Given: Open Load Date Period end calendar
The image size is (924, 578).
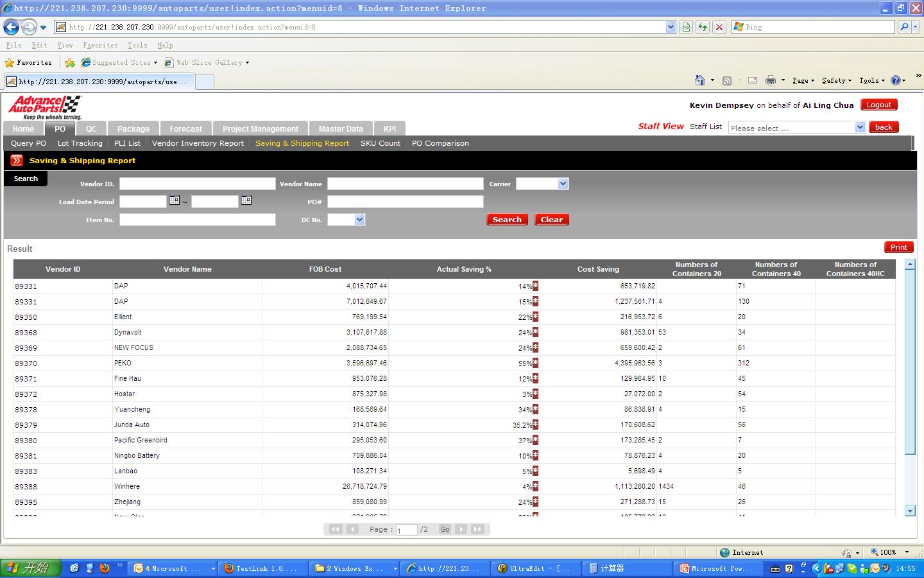Looking at the screenshot, I should 246,201.
